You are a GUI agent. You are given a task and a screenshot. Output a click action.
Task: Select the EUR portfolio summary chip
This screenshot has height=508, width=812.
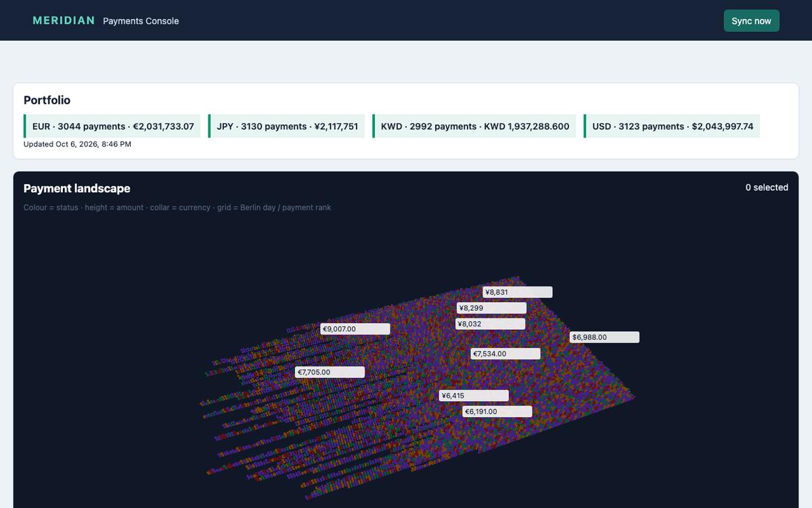(112, 126)
